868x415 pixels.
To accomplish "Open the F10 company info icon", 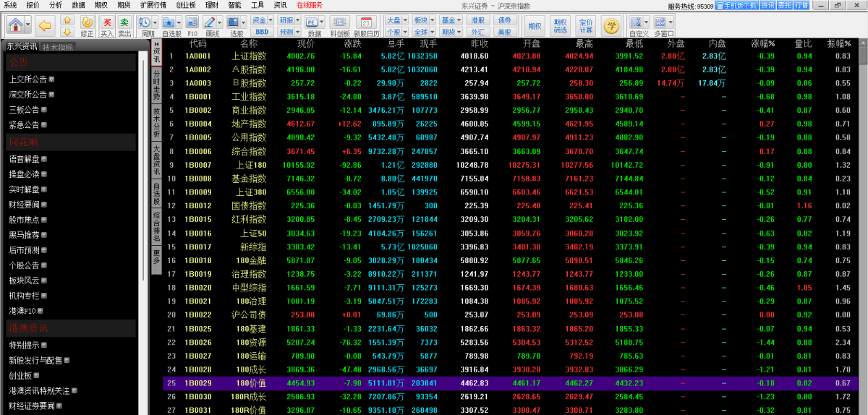I will (192, 25).
